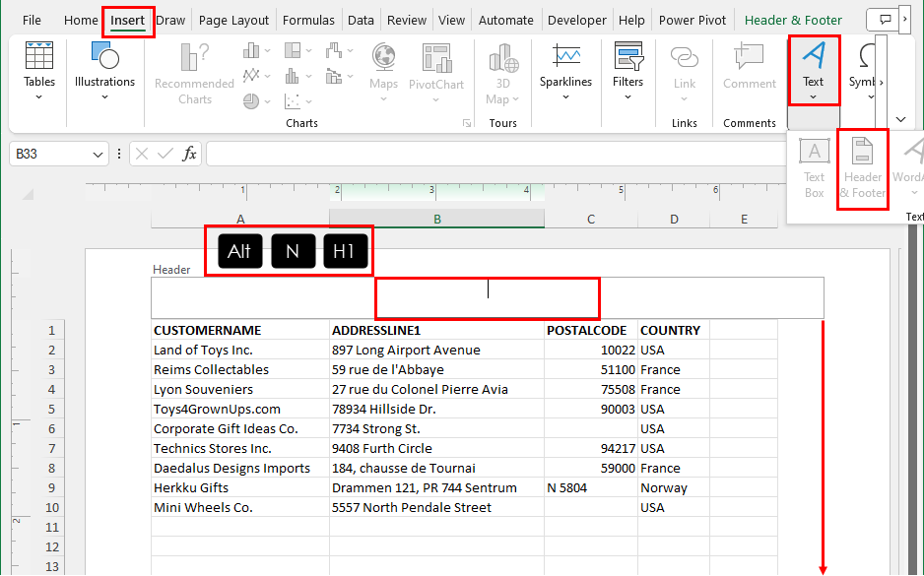Click the formula bar Enter checkmark

(165, 154)
